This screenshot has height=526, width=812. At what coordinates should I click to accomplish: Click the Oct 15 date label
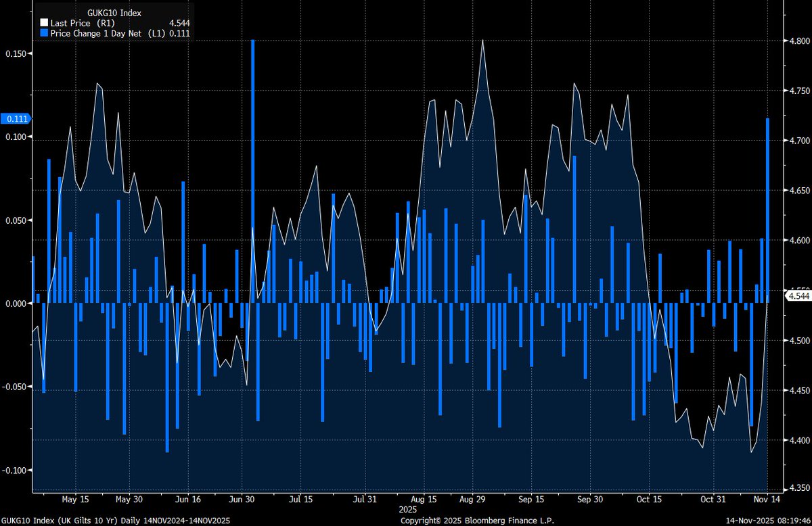coord(649,500)
